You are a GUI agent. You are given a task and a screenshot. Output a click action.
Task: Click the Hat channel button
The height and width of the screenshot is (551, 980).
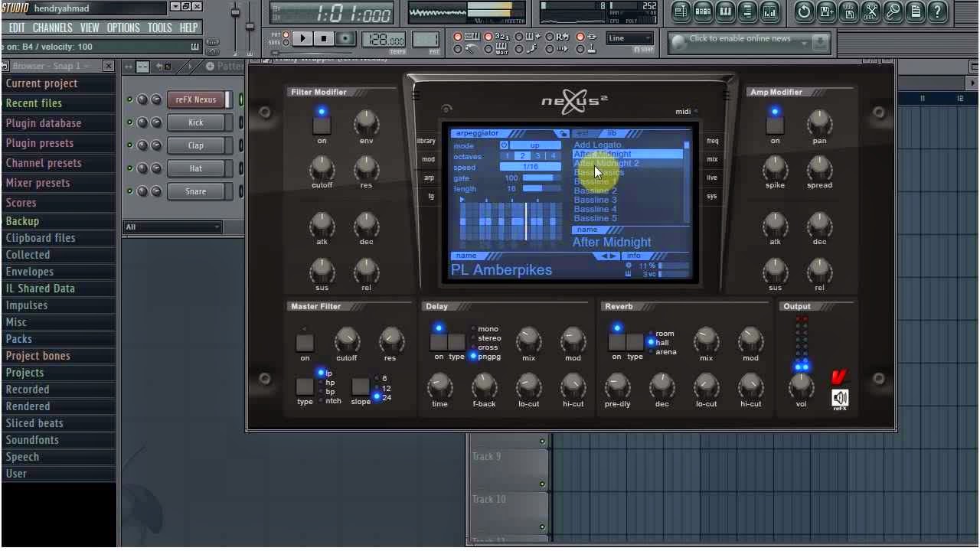click(196, 168)
